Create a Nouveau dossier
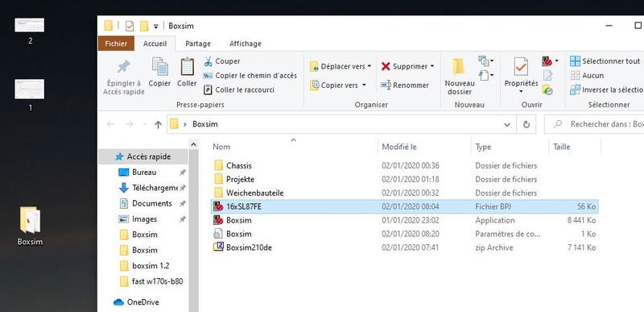 (459, 77)
